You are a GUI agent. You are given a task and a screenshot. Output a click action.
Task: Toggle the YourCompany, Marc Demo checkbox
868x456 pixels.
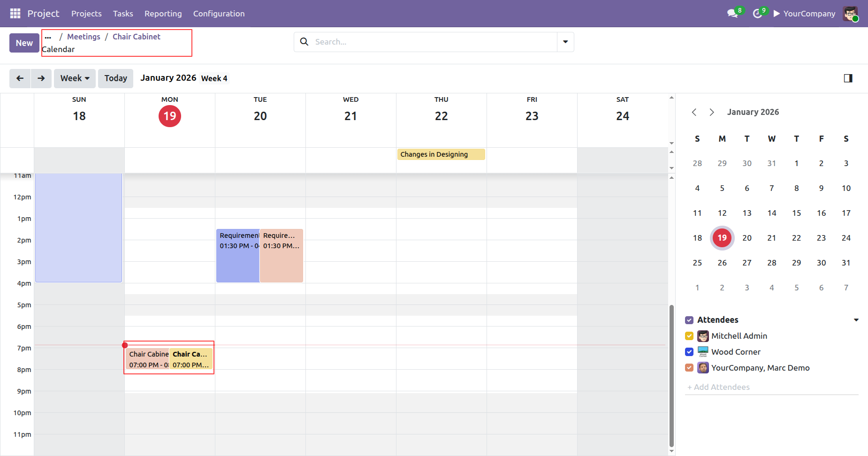689,368
